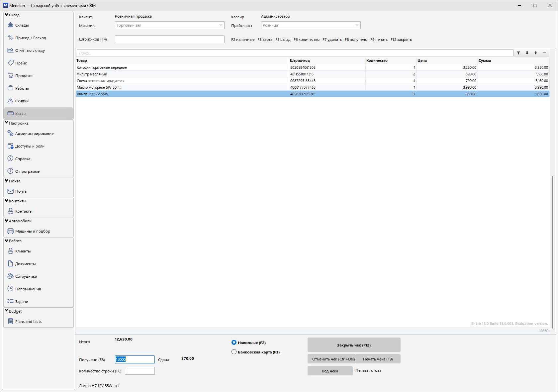Collapse the Автомобили sidebar group
The image size is (558, 392).
pos(6,221)
